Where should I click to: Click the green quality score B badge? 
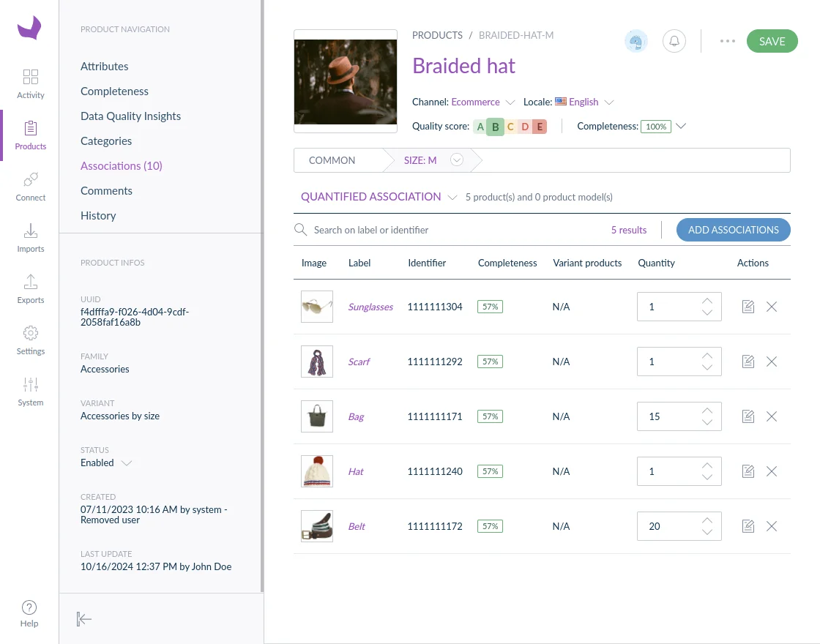click(x=495, y=126)
